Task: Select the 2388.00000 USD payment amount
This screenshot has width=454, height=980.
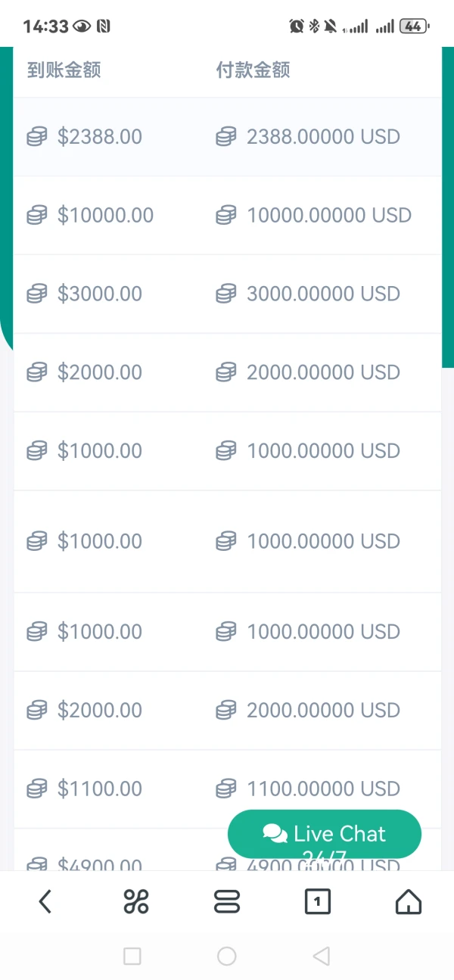Action: tap(323, 137)
